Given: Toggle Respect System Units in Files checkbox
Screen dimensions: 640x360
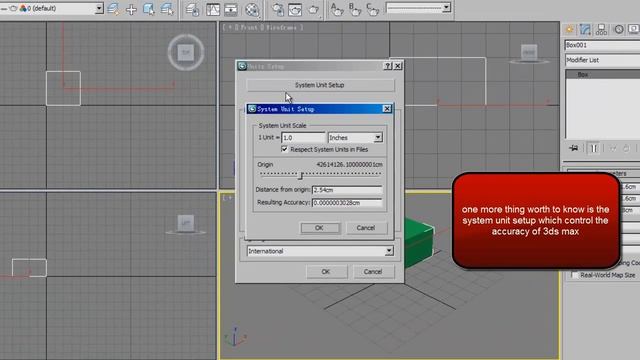Looking at the screenshot, I should point(284,149).
